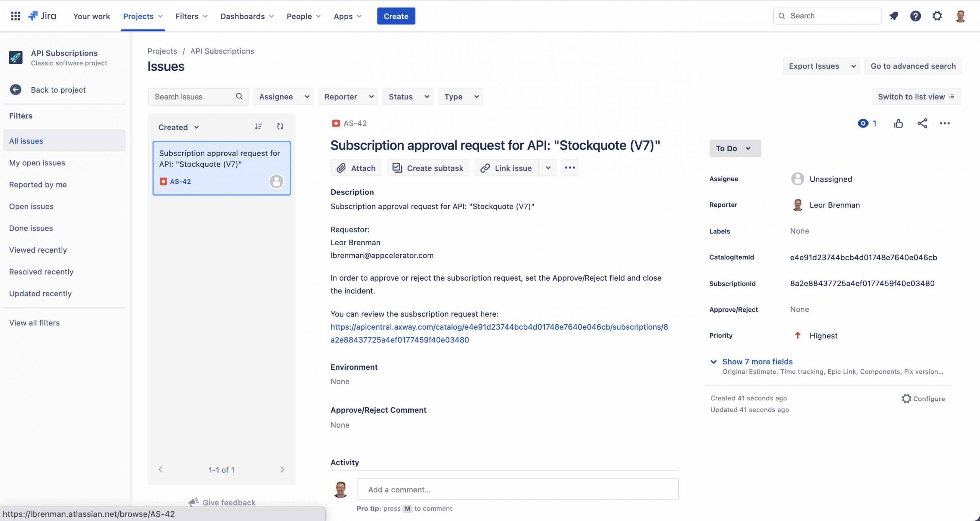The image size is (980, 521).
Task: Click the Attach button
Action: 356,168
